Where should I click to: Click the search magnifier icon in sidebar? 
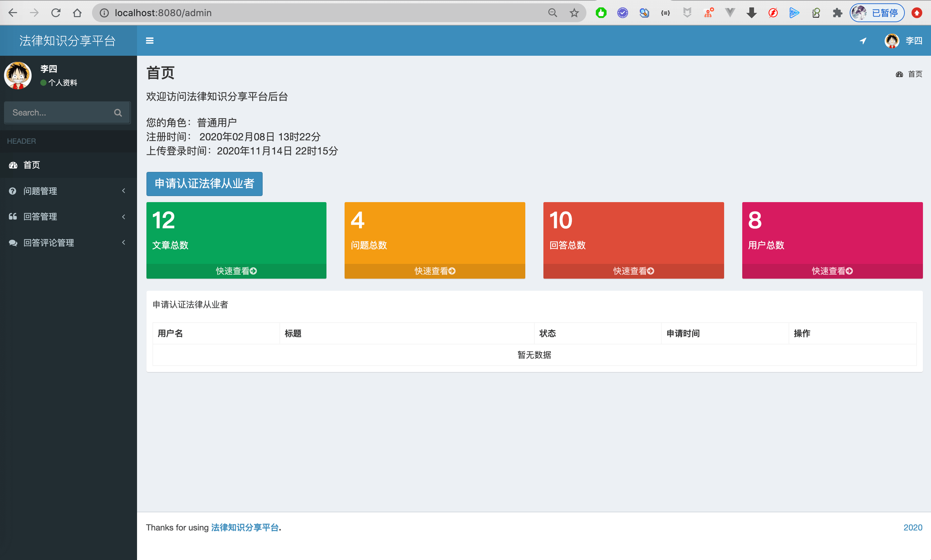point(118,112)
